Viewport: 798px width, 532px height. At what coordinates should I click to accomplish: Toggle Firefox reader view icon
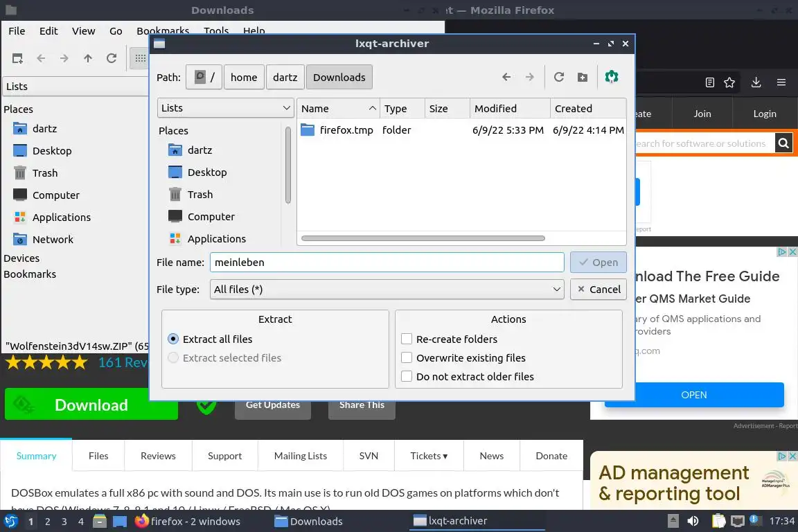pos(710,82)
